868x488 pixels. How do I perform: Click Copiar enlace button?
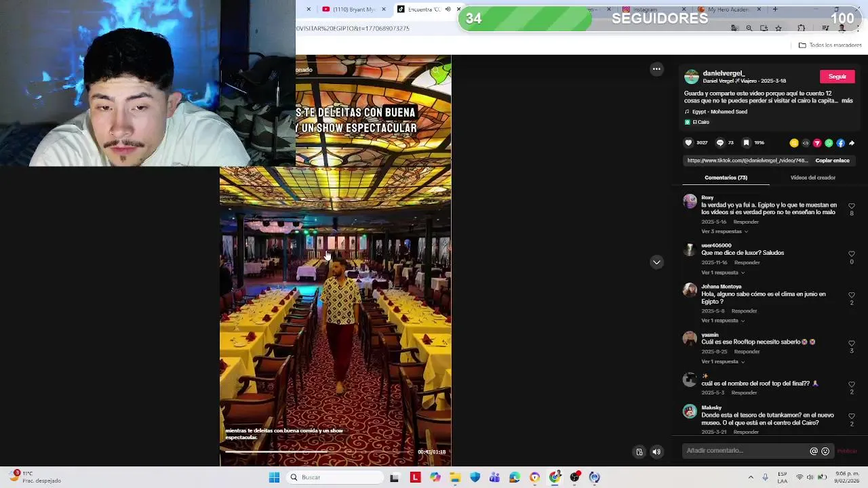832,161
